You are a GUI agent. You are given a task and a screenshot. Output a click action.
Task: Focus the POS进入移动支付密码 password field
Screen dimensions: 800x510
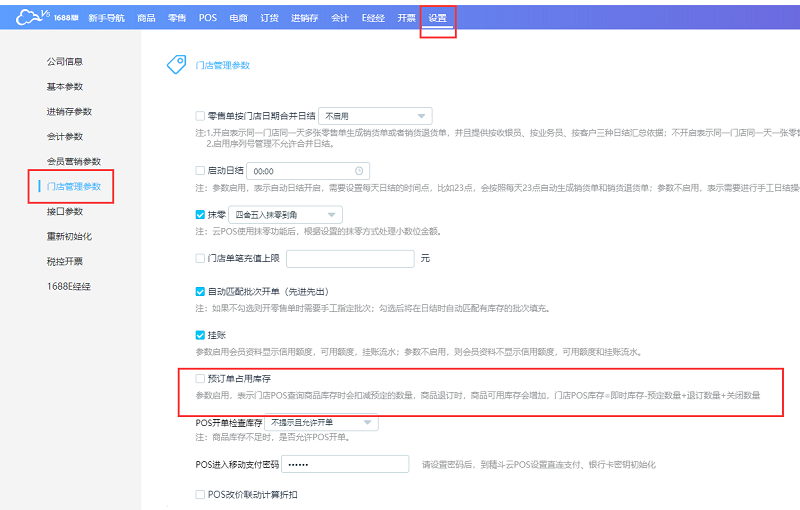[x=343, y=464]
